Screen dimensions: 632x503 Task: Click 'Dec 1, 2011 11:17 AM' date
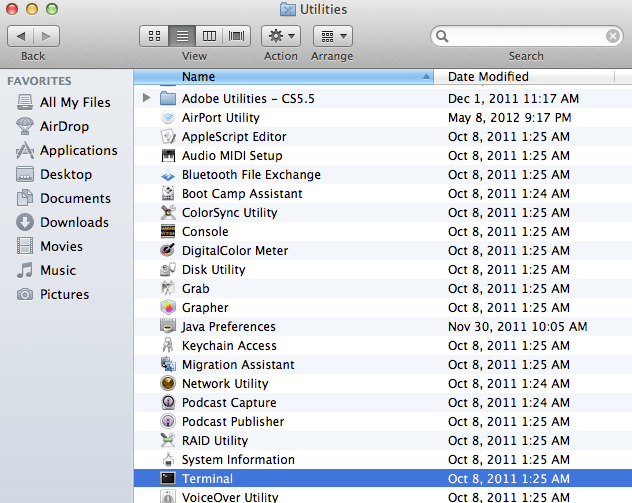pyautogui.click(x=513, y=98)
